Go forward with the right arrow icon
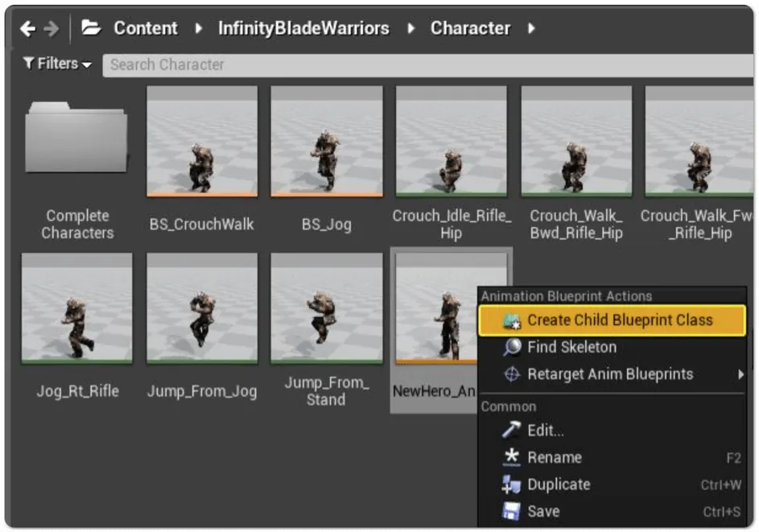This screenshot has height=532, width=759. click(51, 28)
